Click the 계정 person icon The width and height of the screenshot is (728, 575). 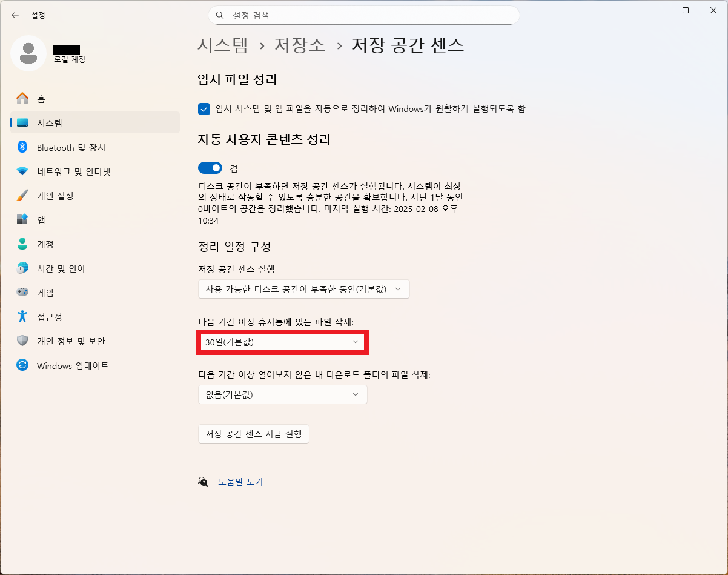pos(22,244)
